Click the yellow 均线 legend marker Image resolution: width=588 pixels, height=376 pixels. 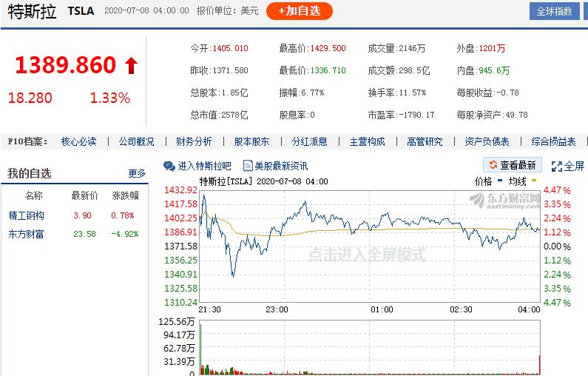(x=534, y=181)
